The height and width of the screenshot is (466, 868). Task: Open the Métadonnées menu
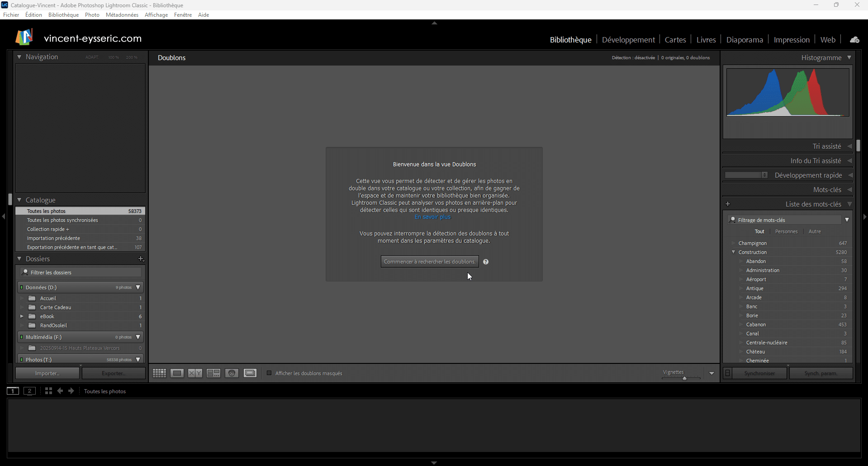[122, 15]
